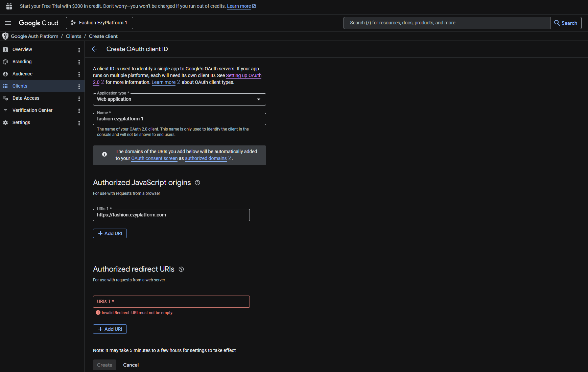Open the Fashion EzyPlatform 1 project picker
Screen dimensions: 588x372
click(99, 23)
